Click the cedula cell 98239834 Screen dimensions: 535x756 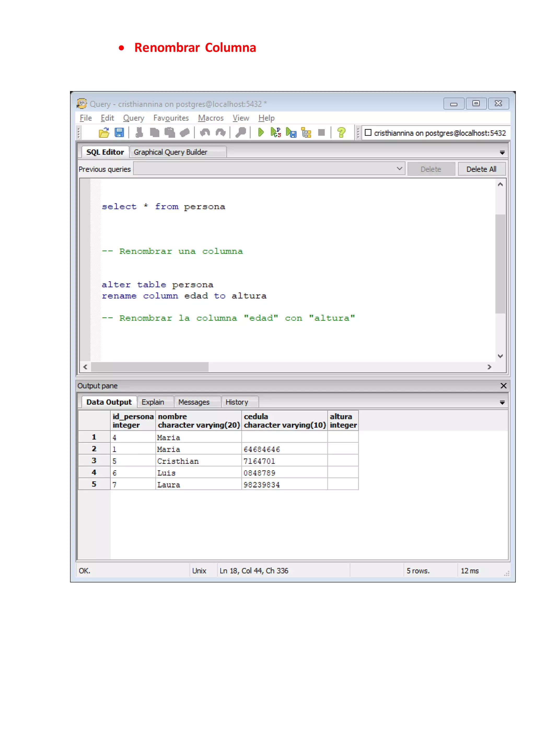tap(285, 484)
